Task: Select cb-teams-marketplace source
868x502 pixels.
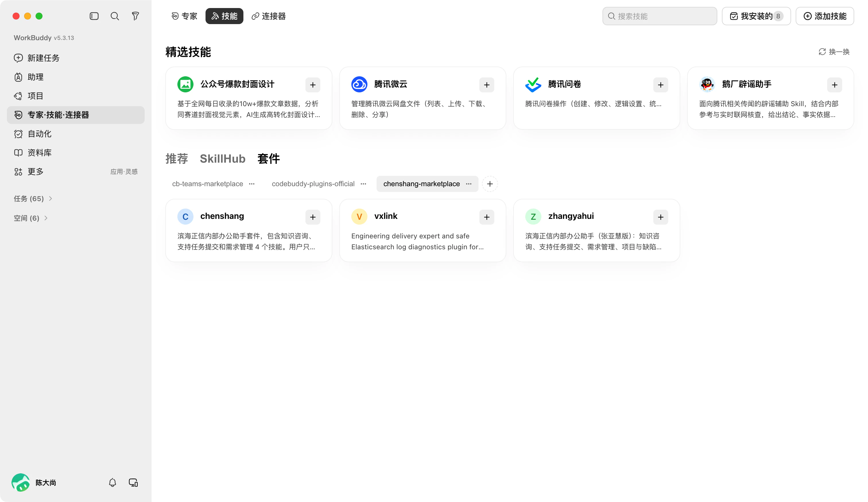Action: 208,184
